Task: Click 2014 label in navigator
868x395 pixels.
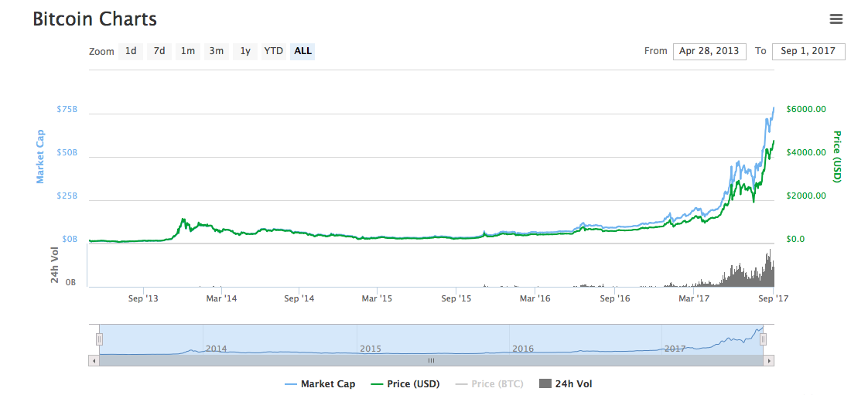Action: 216,349
